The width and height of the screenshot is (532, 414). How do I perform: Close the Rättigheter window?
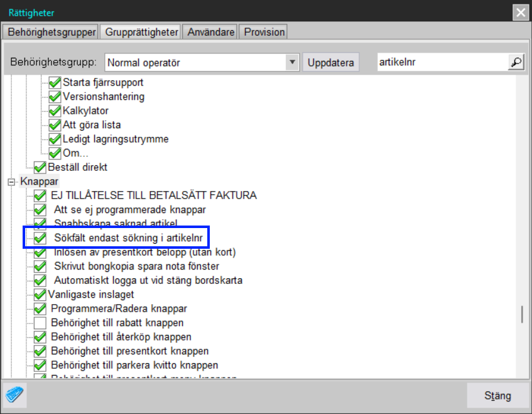pos(520,12)
